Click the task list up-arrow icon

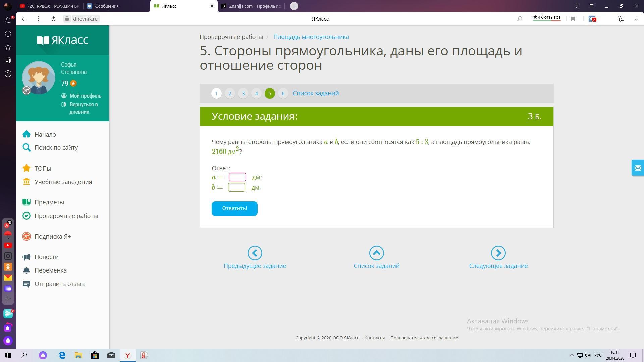tap(376, 253)
